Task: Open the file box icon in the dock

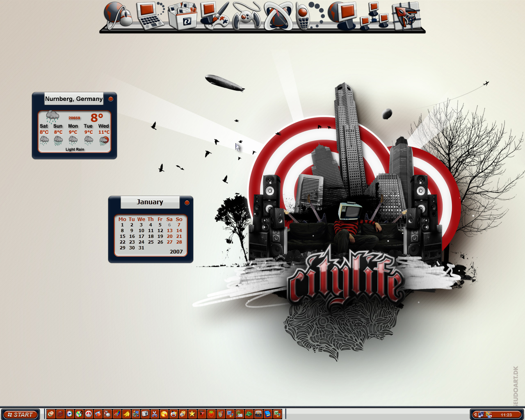Action: (x=183, y=16)
